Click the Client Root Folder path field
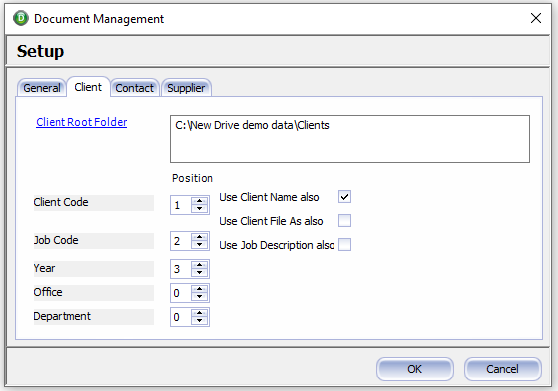The height and width of the screenshot is (391, 558). [x=350, y=139]
